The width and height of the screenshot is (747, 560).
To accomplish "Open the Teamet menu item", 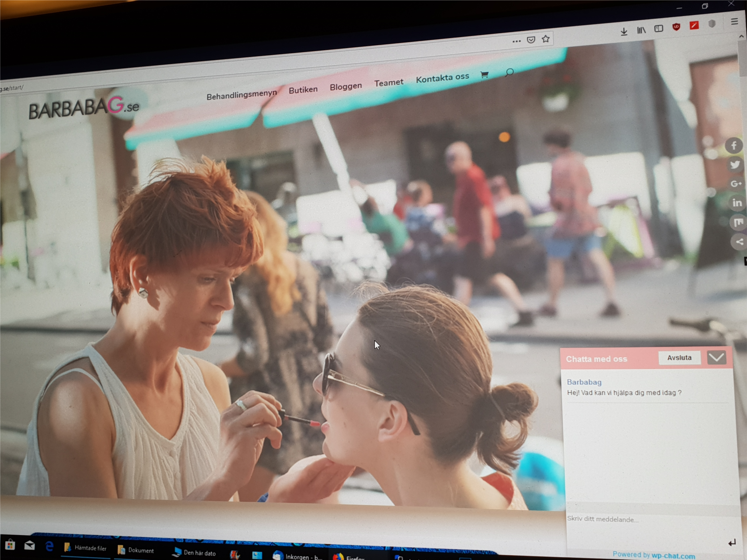I will [x=389, y=82].
